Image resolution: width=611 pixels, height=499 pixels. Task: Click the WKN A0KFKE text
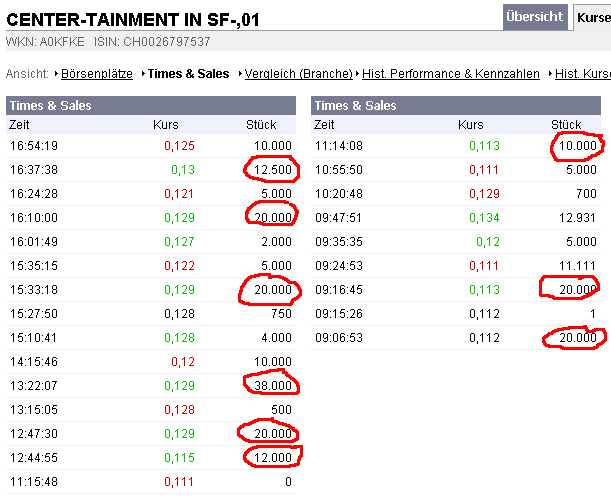pos(45,42)
